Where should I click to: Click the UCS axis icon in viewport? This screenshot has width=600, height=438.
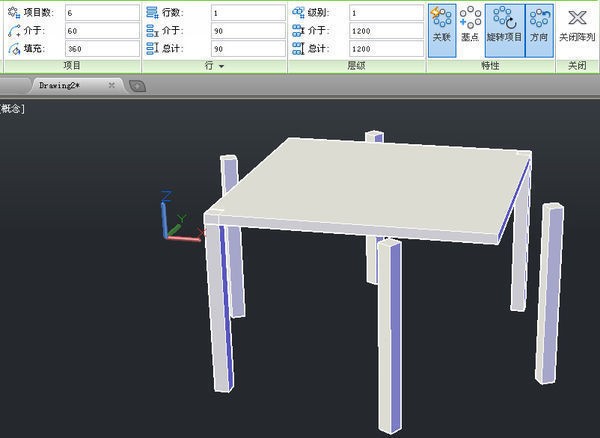tap(175, 218)
